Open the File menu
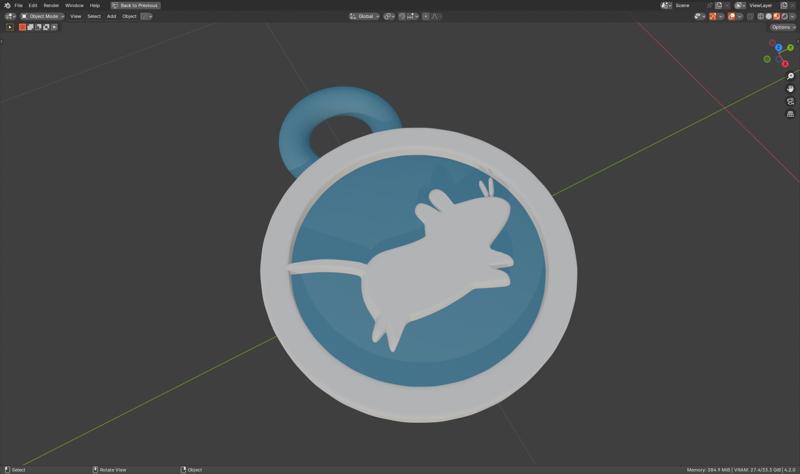800x474 pixels. pos(19,5)
